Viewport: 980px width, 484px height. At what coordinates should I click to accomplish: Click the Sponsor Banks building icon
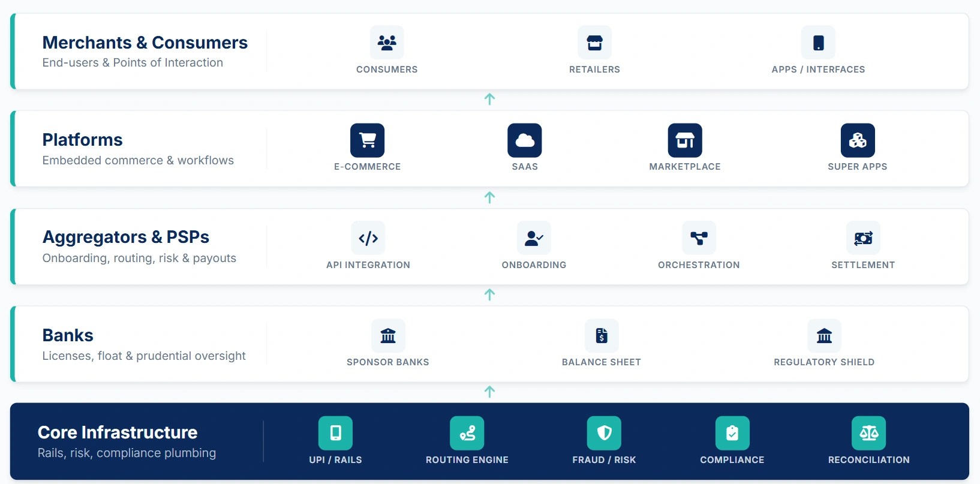(x=388, y=336)
